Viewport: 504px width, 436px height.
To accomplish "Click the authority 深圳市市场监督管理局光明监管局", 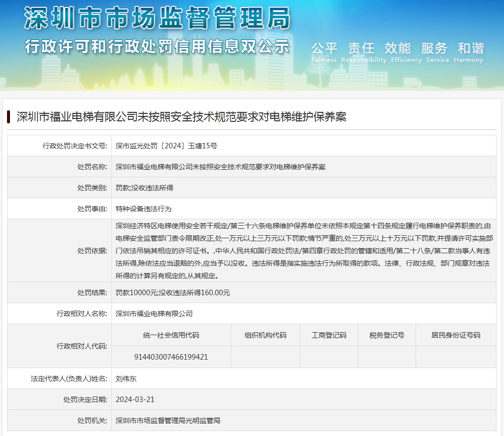I will 168,421.
